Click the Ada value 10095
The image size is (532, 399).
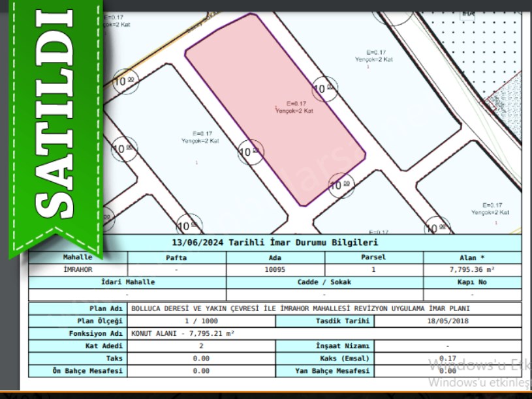(275, 269)
